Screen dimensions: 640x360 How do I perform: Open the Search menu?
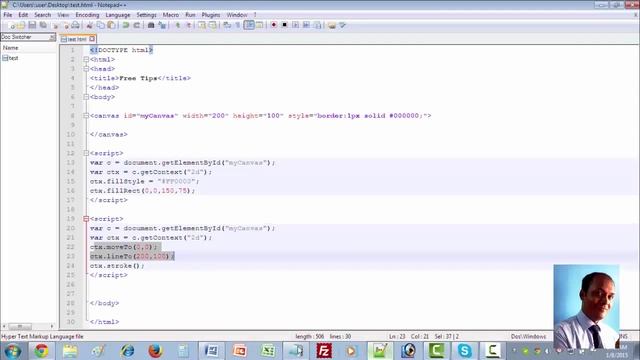coord(42,15)
